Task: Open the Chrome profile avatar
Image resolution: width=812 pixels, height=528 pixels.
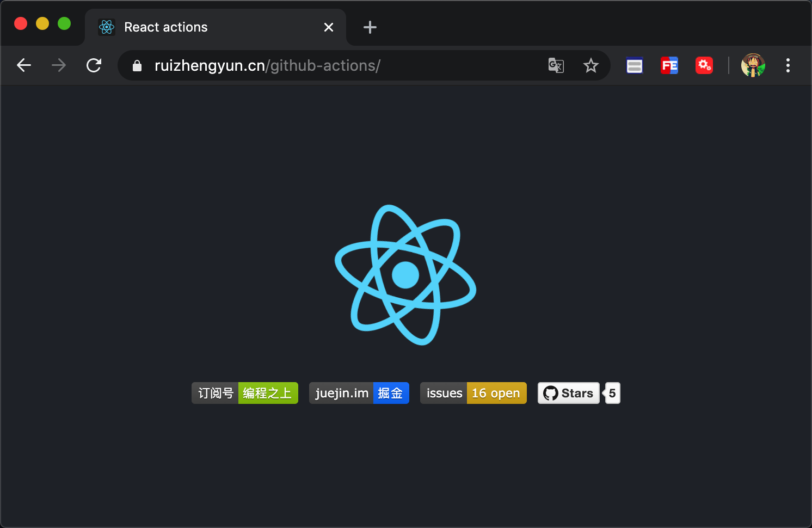Action: (x=753, y=65)
